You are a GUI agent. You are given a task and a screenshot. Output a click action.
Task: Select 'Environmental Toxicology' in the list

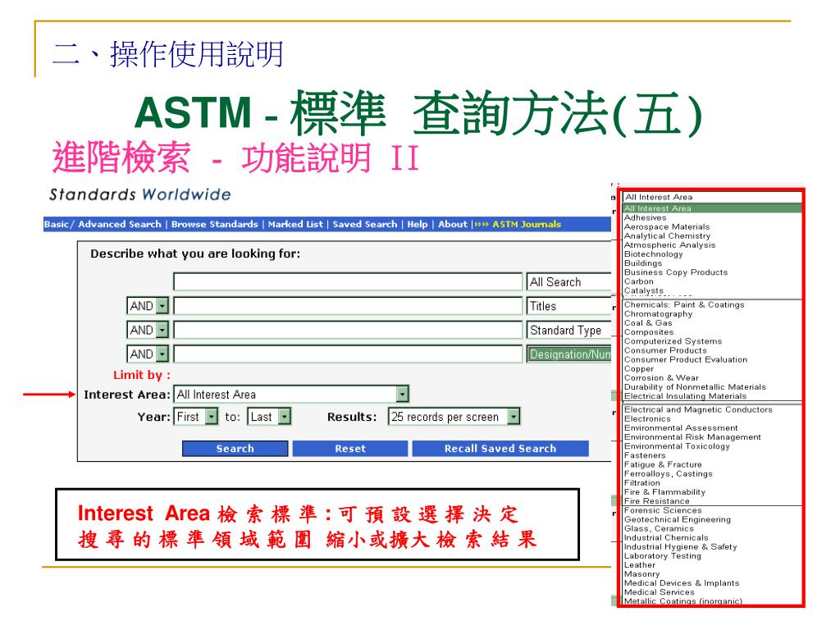[677, 446]
